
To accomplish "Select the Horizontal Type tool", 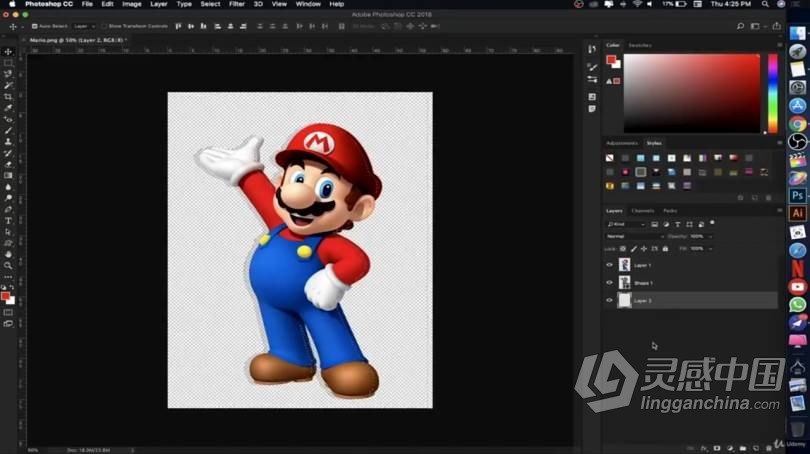I will [8, 221].
